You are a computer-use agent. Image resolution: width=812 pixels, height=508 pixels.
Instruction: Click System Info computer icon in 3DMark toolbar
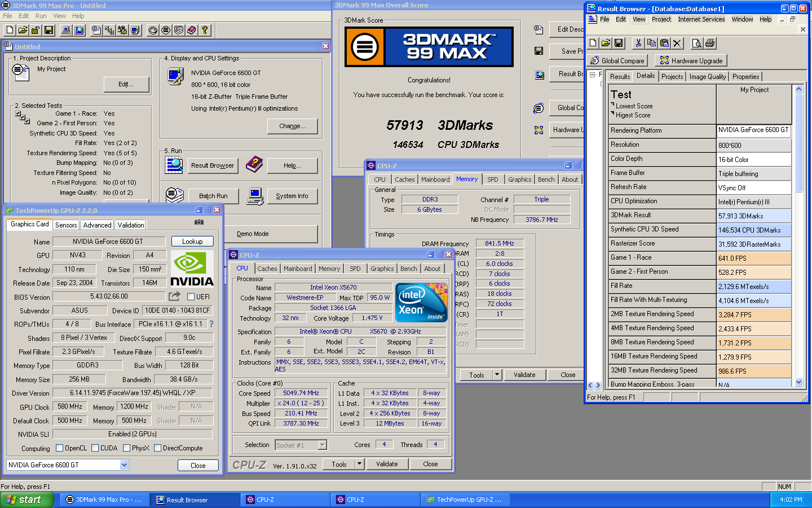pyautogui.click(x=66, y=30)
